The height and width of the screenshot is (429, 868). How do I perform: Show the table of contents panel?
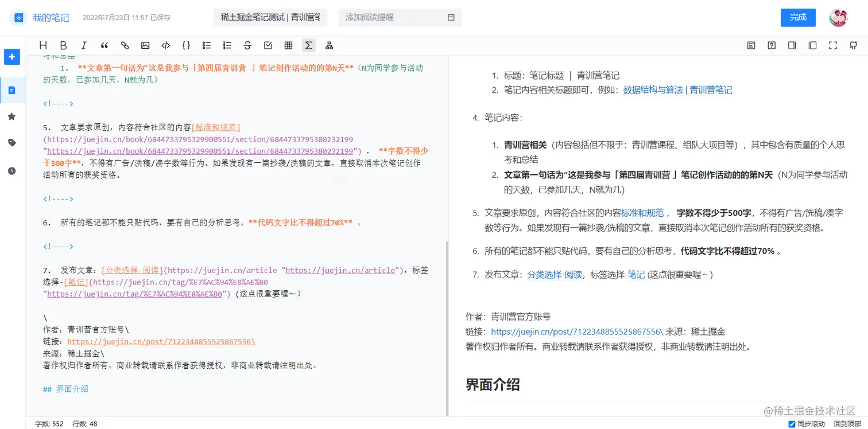tap(751, 45)
